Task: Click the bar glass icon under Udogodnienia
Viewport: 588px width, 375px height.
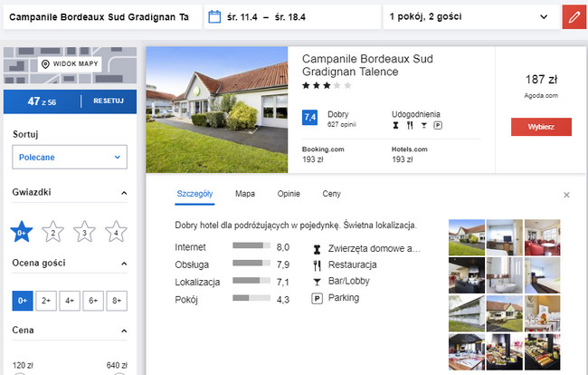Action: coord(423,125)
